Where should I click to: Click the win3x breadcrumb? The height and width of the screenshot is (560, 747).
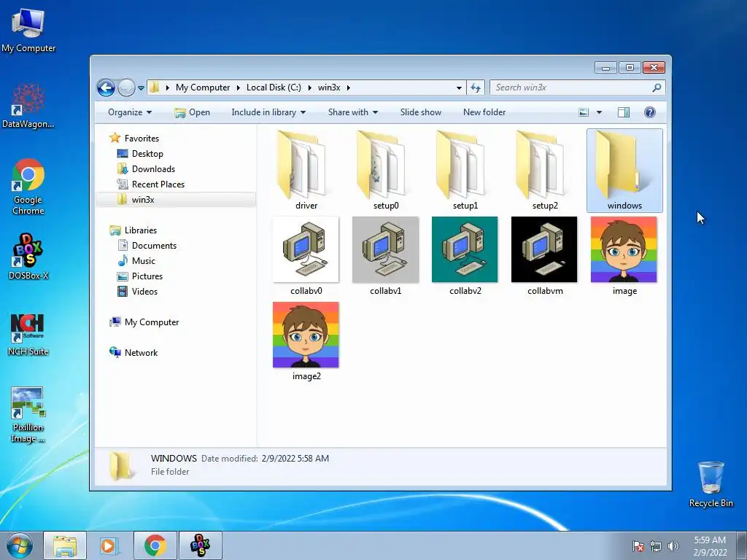[329, 87]
